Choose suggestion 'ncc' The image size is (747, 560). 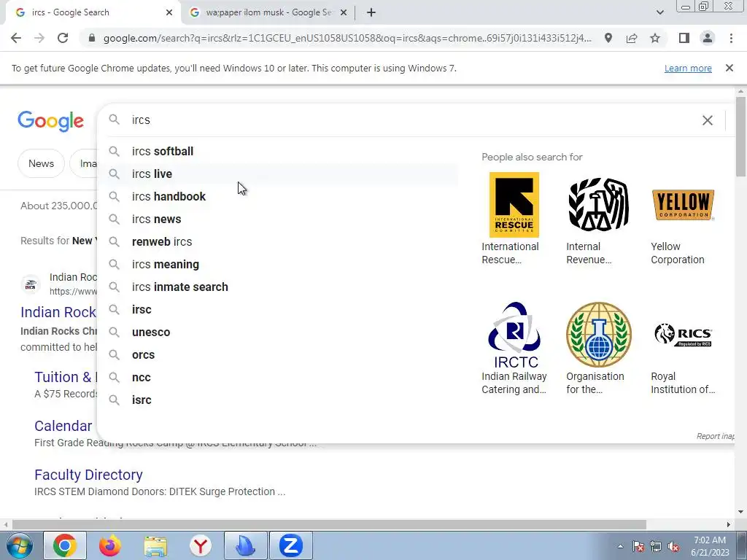pos(277,378)
